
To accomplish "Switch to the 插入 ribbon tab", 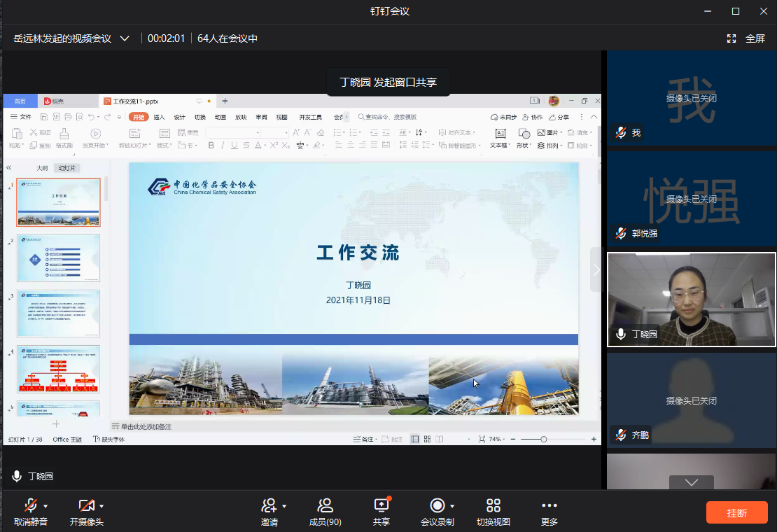I will [x=160, y=117].
